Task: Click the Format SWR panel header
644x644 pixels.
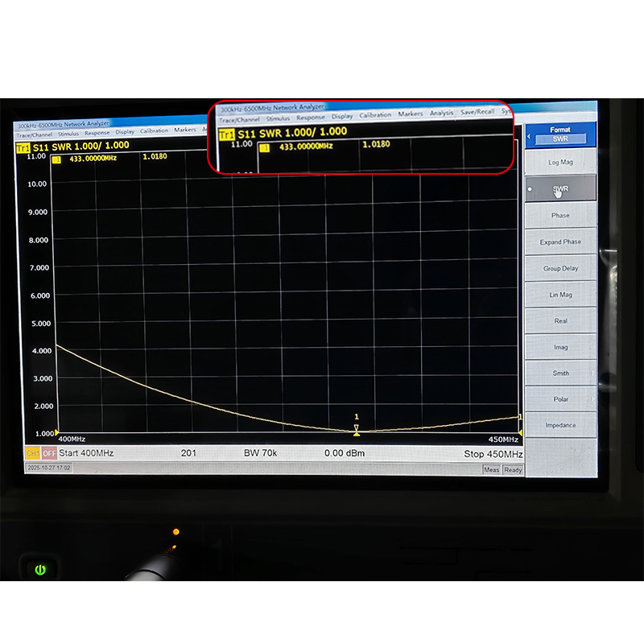Action: click(560, 134)
